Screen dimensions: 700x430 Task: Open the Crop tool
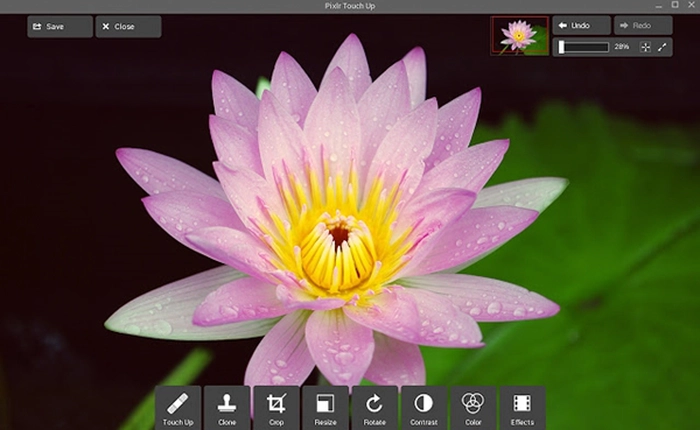[276, 408]
